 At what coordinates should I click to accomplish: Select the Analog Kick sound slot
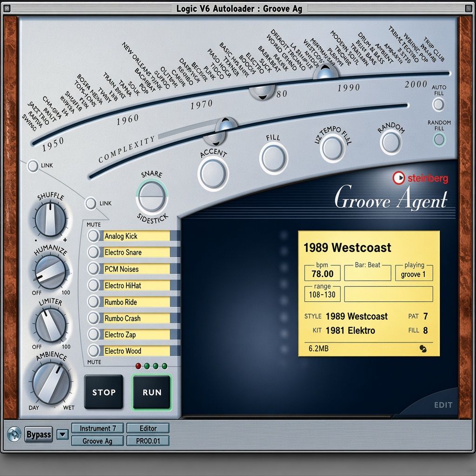click(x=137, y=236)
